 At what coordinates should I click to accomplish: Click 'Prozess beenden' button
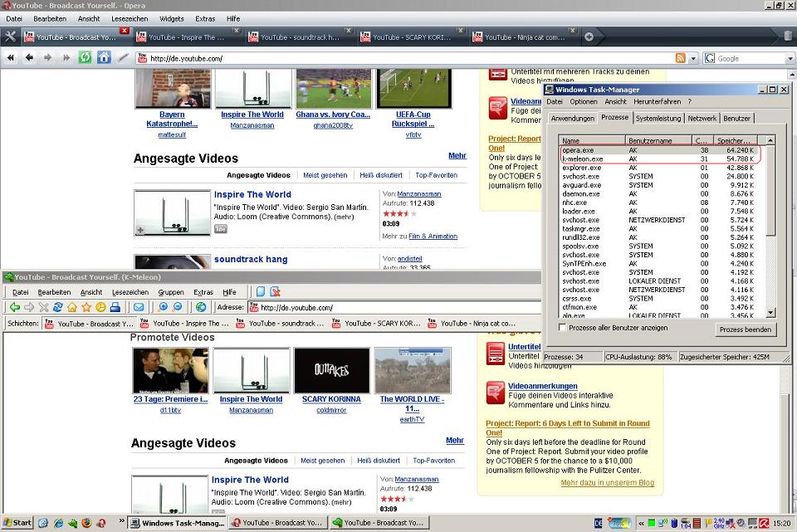[746, 329]
